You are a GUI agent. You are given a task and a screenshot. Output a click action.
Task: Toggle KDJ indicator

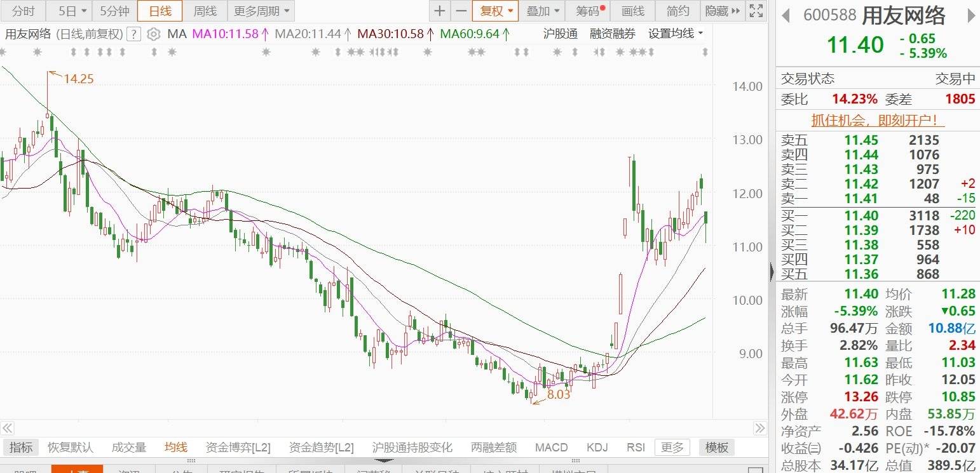click(598, 448)
